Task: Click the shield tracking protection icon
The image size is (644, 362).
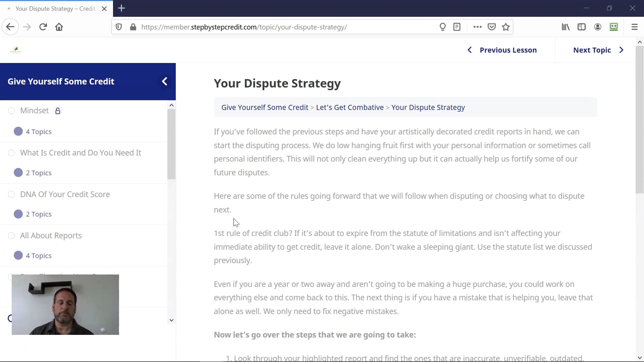Action: pos(119,27)
